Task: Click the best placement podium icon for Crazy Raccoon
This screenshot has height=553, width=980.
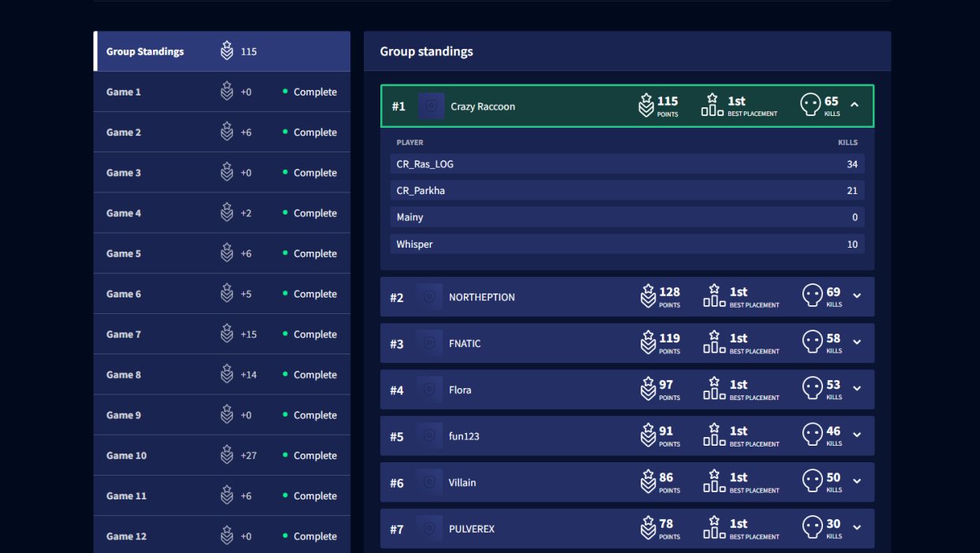Action: click(713, 105)
